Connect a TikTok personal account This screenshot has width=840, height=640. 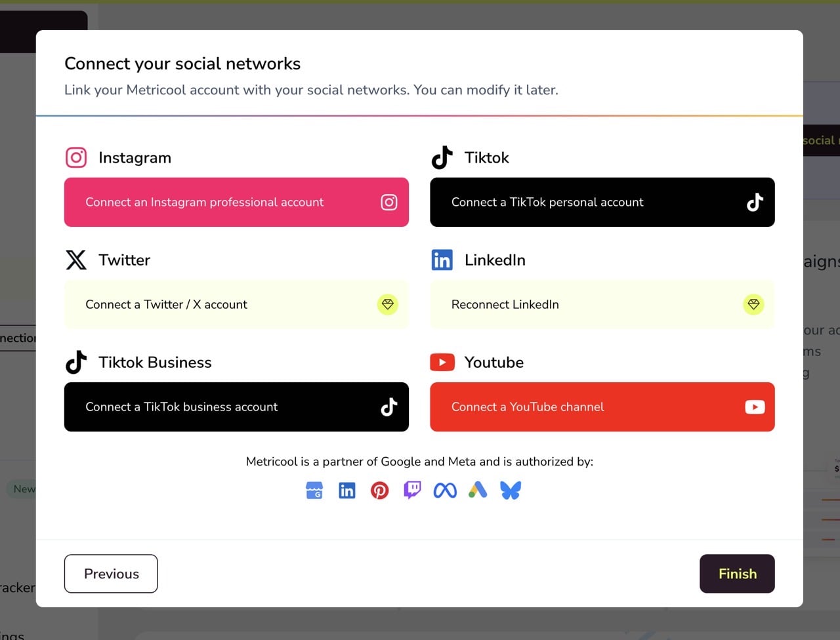pos(602,202)
